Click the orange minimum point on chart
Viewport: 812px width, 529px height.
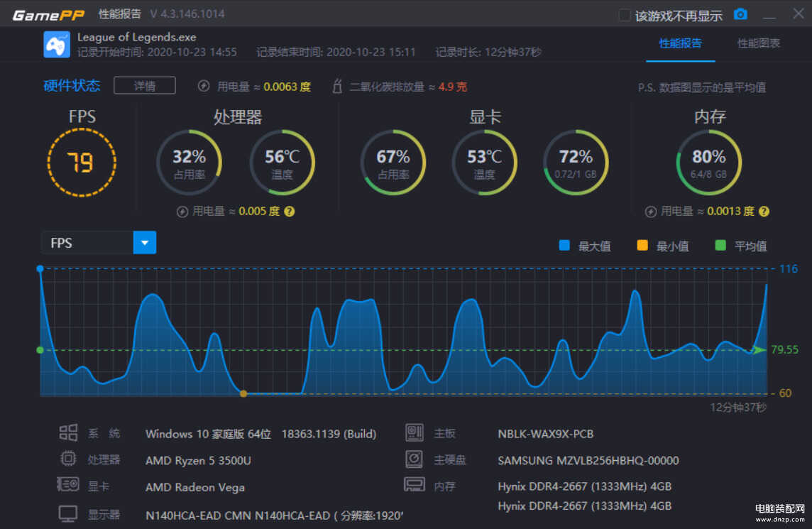tap(243, 394)
